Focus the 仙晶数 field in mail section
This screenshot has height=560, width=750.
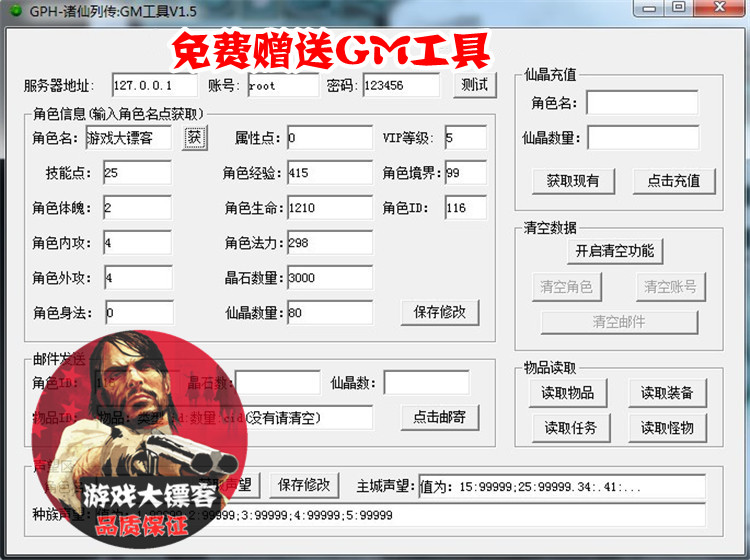click(x=427, y=383)
